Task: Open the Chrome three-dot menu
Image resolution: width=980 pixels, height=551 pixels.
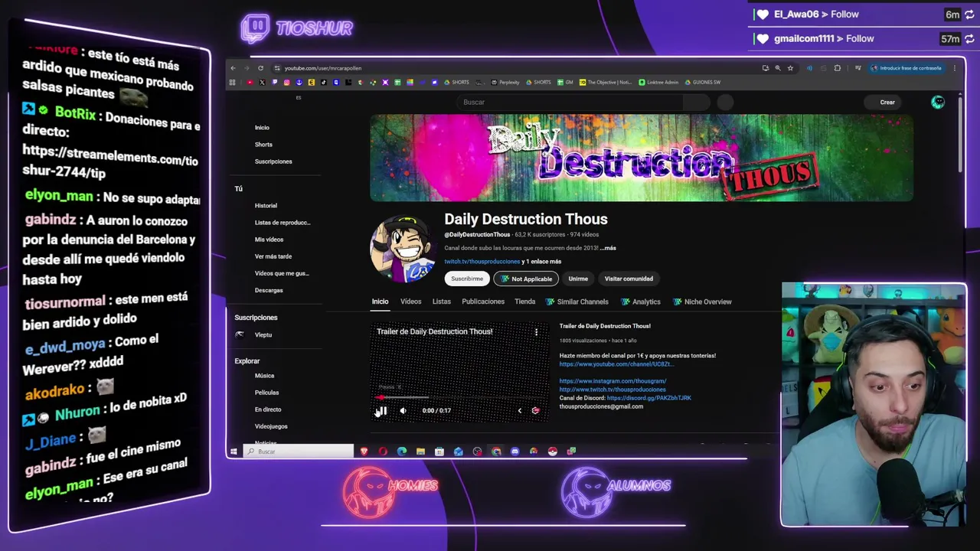Action: pos(954,68)
